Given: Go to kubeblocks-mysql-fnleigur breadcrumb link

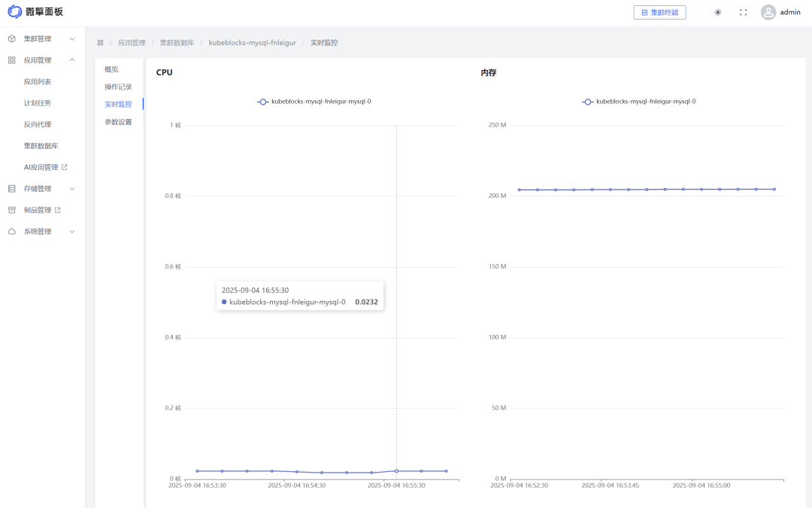Looking at the screenshot, I should tap(252, 43).
